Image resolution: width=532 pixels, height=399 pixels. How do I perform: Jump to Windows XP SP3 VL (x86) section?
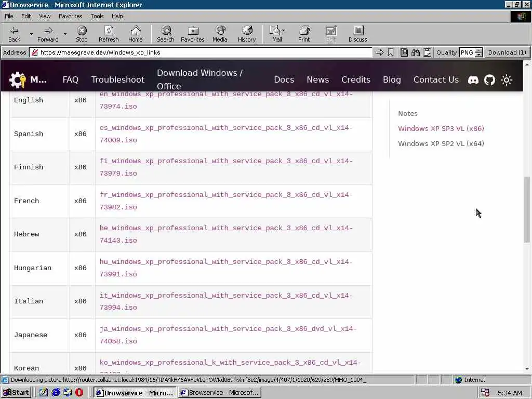(x=441, y=128)
